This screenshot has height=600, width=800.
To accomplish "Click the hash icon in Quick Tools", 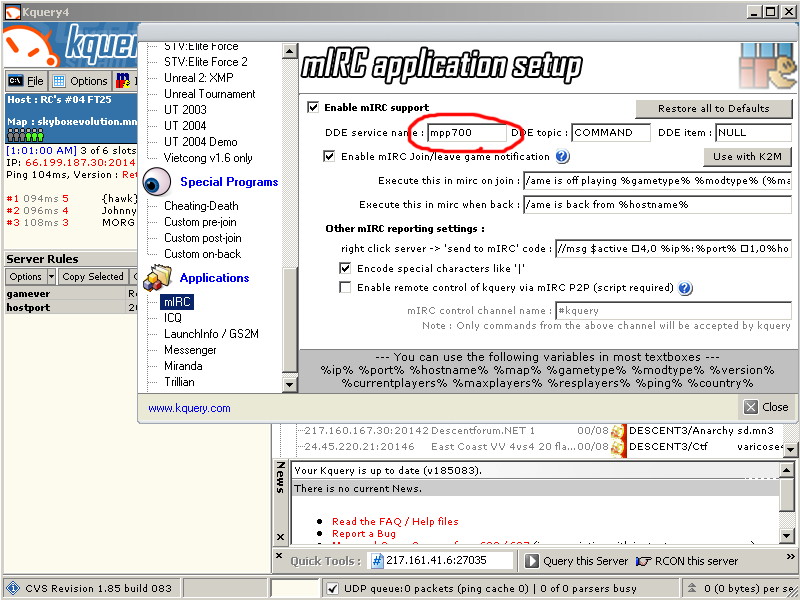I will pos(377,561).
